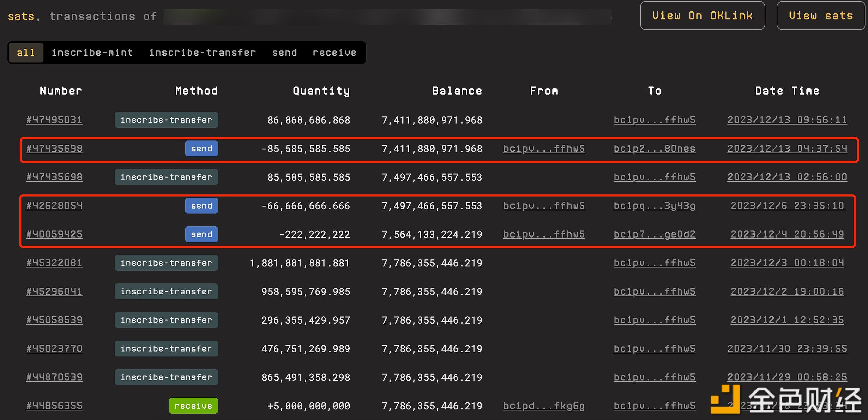Open From address bc1pv...ffhw5 for send at 04:37:54
This screenshot has height=420, width=868.
tap(544, 149)
